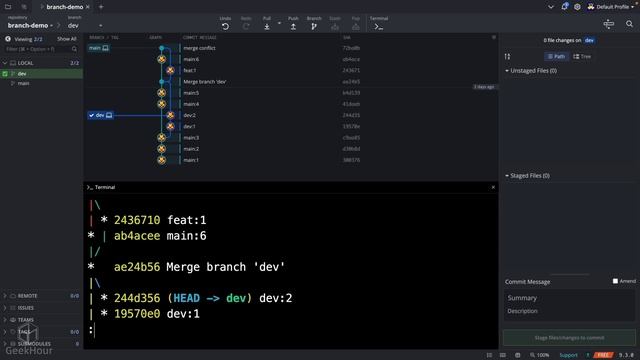Open the branch-demo repository dropdown
Image resolution: width=640 pixels, height=360 pixels.
pyautogui.click(x=30, y=25)
